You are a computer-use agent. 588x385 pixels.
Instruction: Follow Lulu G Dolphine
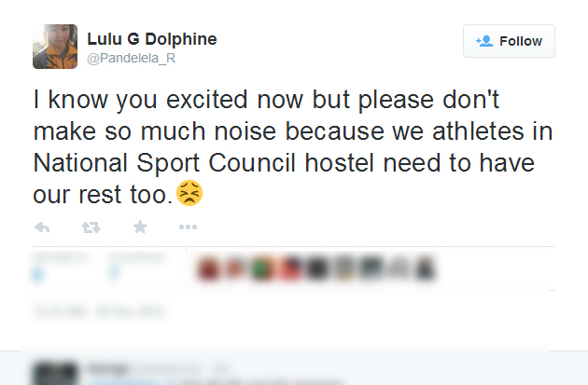510,41
